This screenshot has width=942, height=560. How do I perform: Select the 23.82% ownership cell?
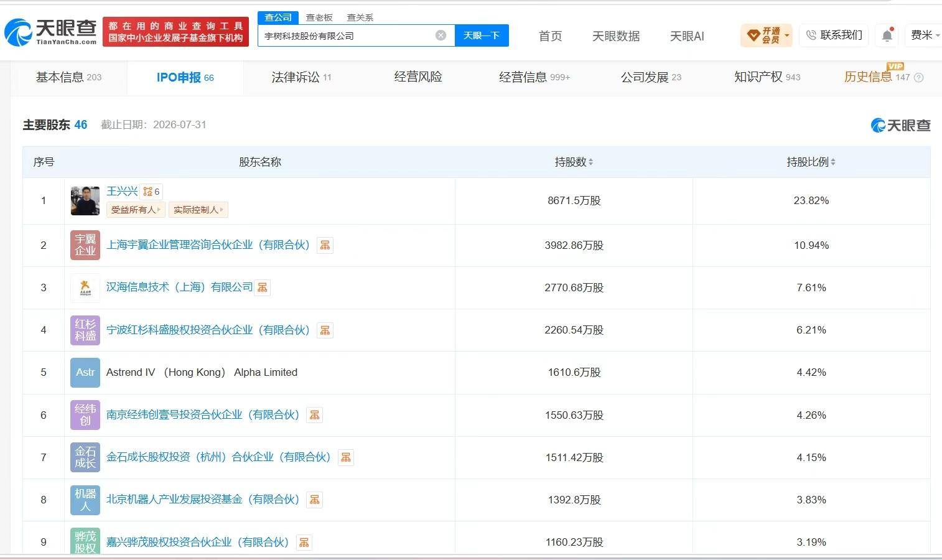(x=811, y=201)
